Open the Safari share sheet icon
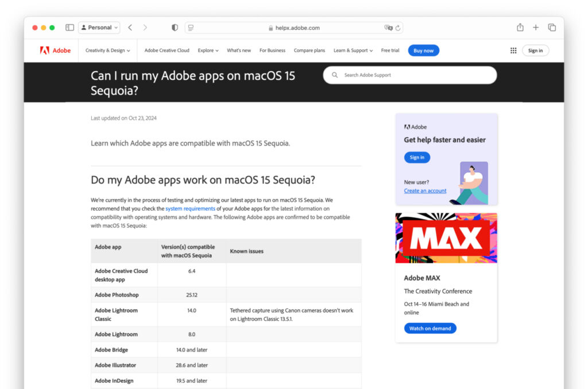This screenshot has width=588, height=389. click(x=520, y=27)
